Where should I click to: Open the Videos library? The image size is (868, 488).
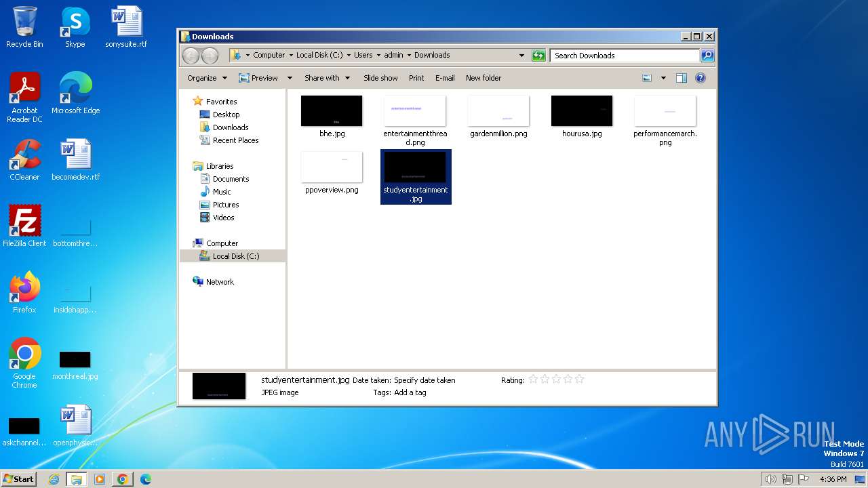[x=223, y=218]
